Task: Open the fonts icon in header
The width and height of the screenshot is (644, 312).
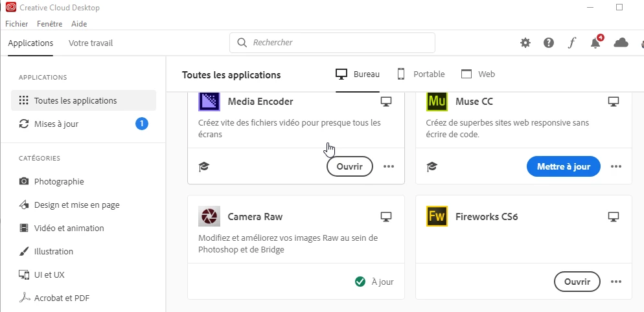Action: [571, 43]
